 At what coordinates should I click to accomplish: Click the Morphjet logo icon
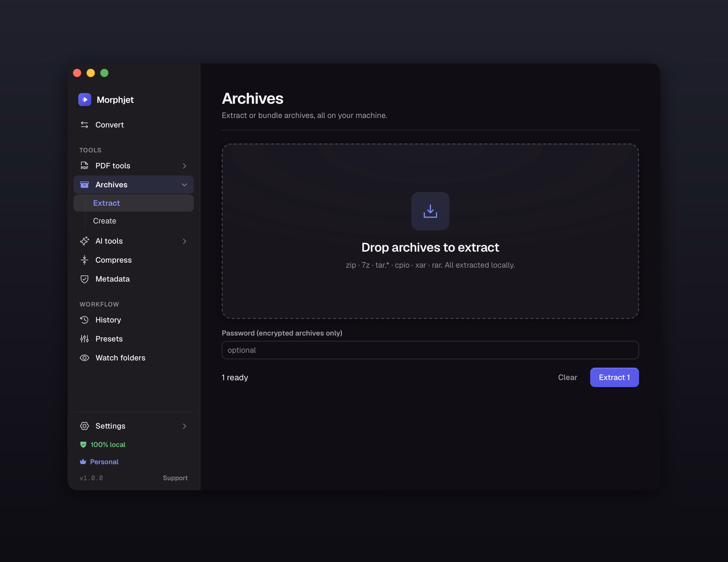tap(85, 100)
